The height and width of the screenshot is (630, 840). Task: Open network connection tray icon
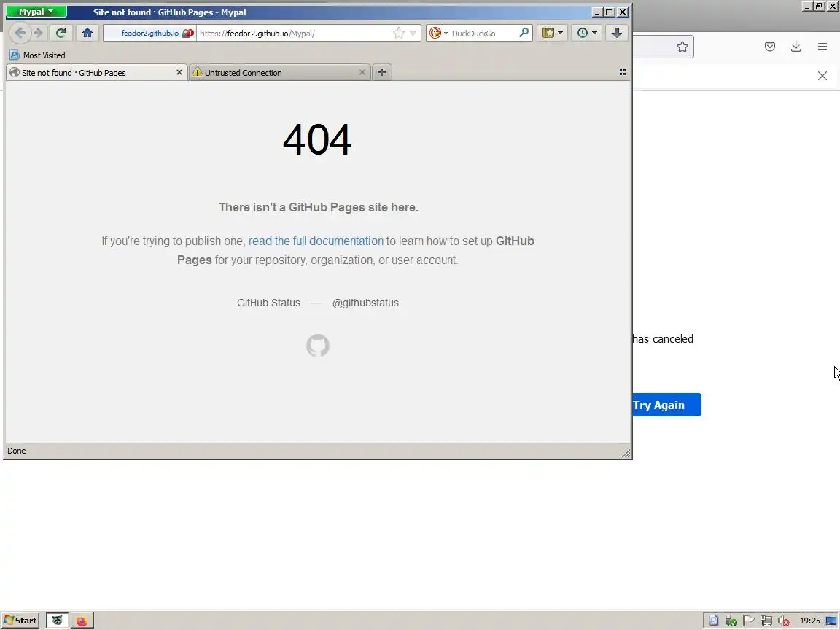(766, 621)
